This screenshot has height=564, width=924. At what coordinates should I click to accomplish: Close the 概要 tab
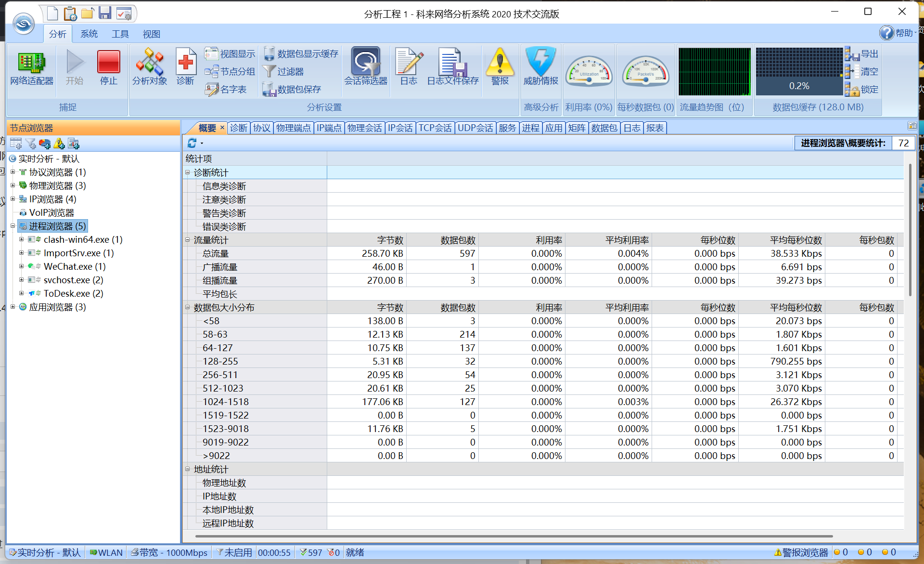[x=222, y=128]
